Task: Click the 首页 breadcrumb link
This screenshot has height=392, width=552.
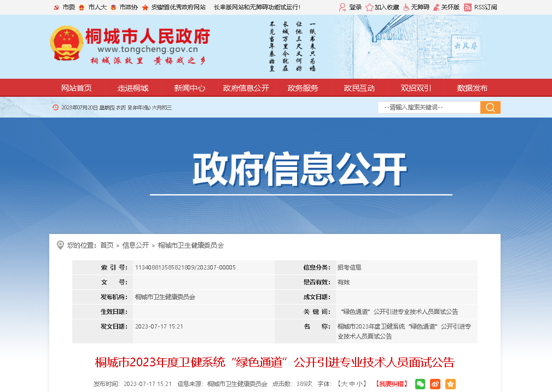Action: pos(107,245)
